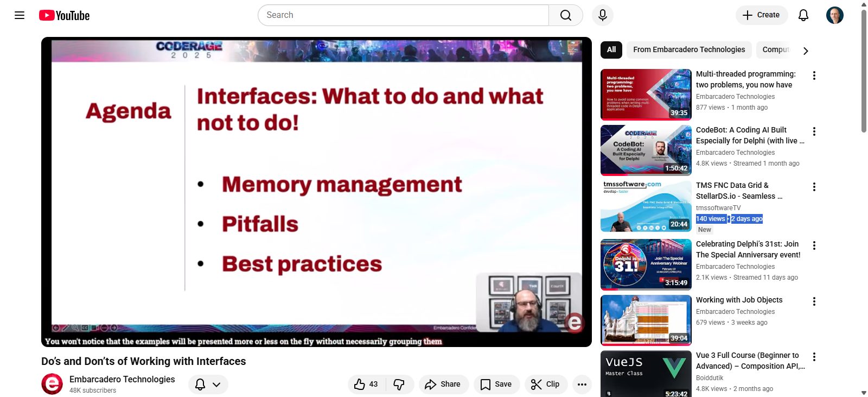
Task: Open notifications bell in header
Action: (803, 15)
